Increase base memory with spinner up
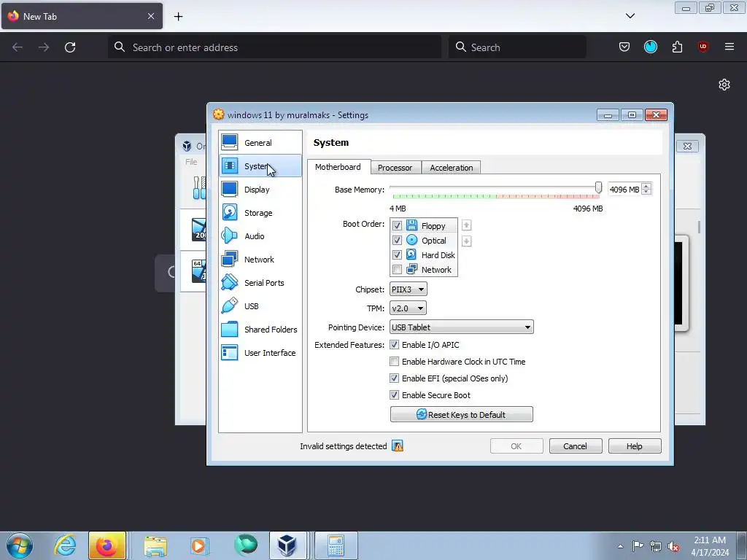Image resolution: width=747 pixels, height=560 pixels. pyautogui.click(x=646, y=186)
